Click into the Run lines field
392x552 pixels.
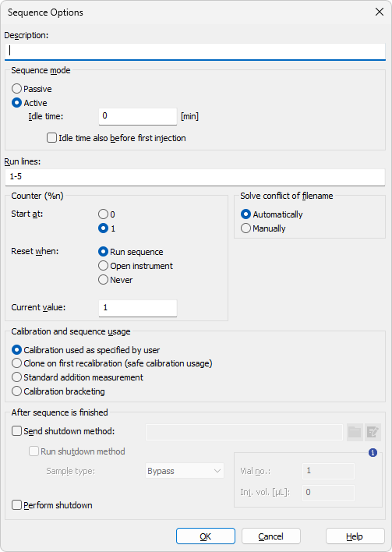pos(196,177)
